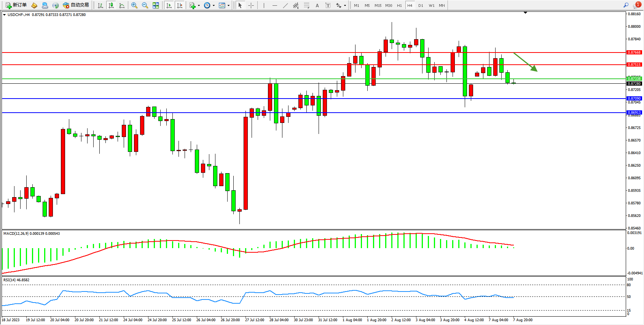Open the indicators list dropdown arrow
This screenshot has width=644, height=325.
coord(199,6)
